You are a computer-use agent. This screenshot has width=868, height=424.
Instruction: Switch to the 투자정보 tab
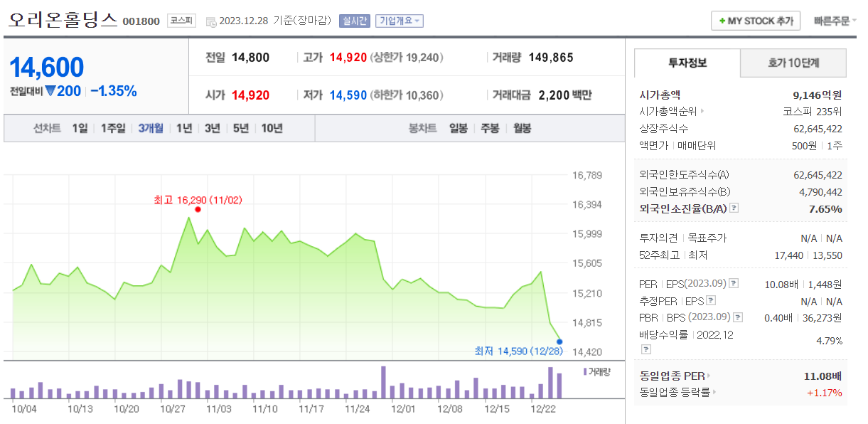tap(687, 63)
